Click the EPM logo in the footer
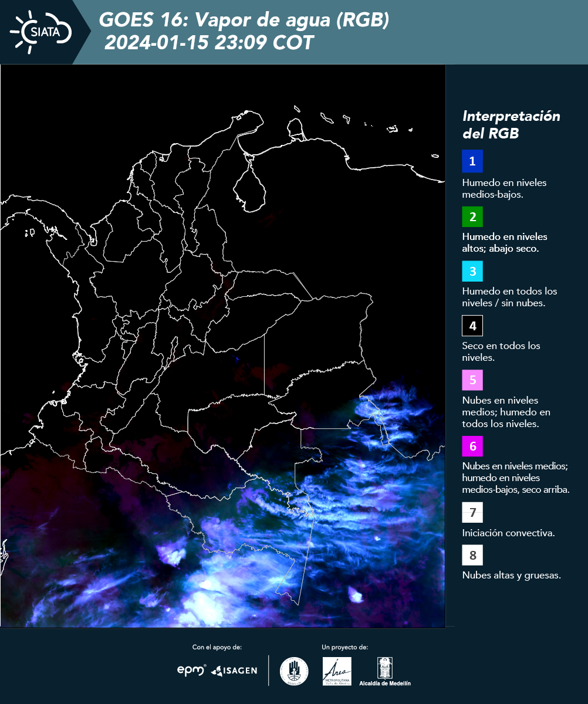This screenshot has width=588, height=704. (192, 670)
